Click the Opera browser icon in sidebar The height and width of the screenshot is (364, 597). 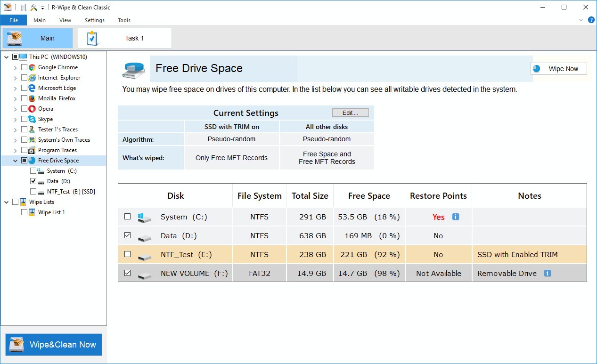click(x=32, y=109)
